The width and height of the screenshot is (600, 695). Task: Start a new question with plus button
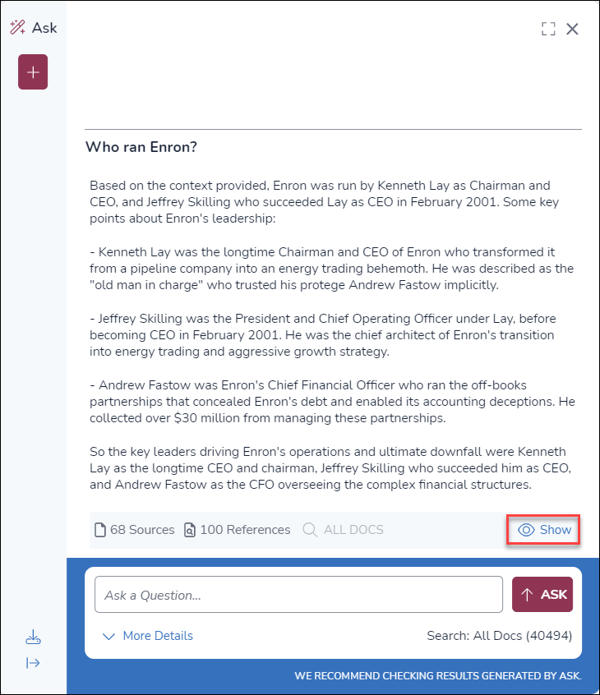tap(33, 72)
